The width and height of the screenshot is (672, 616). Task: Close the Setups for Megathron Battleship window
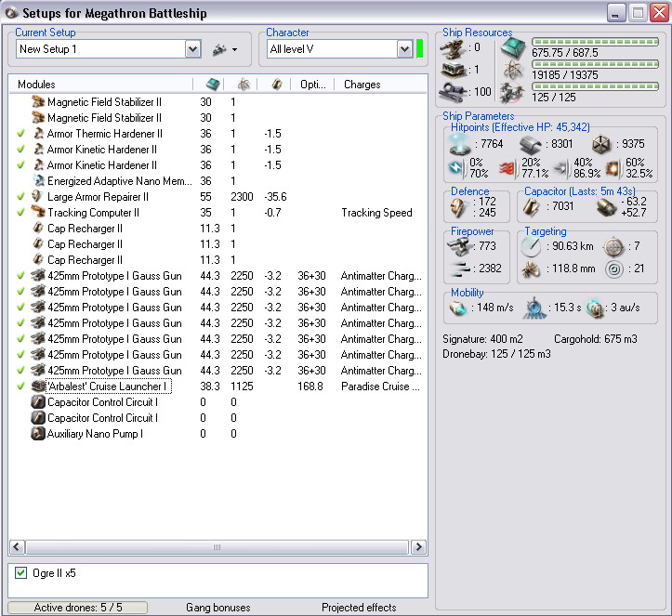click(659, 13)
